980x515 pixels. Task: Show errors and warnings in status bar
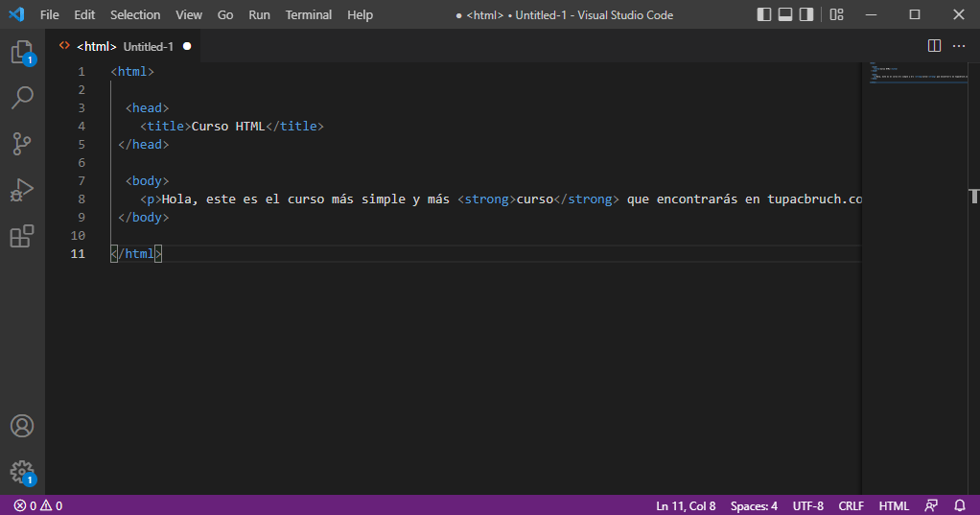tap(38, 505)
